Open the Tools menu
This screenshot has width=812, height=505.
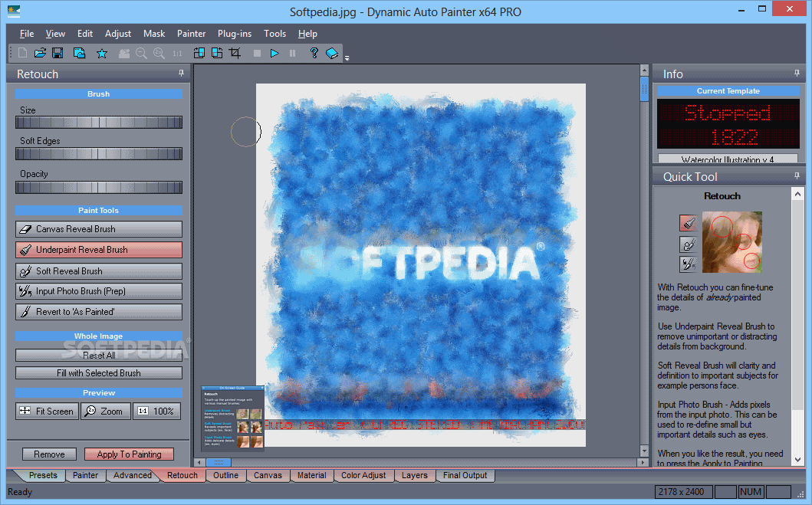coord(275,34)
